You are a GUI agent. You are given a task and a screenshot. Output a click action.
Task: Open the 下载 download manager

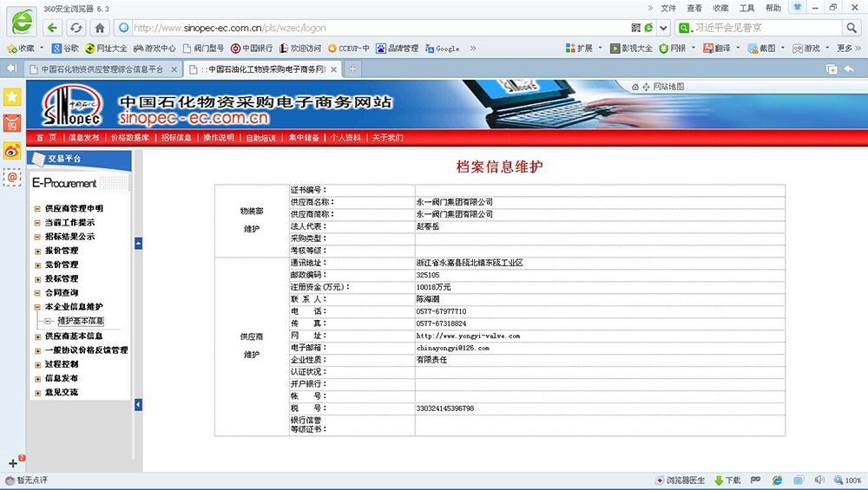coord(727,480)
